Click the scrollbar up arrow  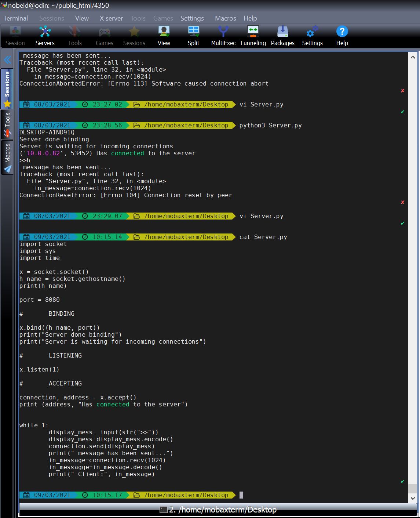(413, 57)
